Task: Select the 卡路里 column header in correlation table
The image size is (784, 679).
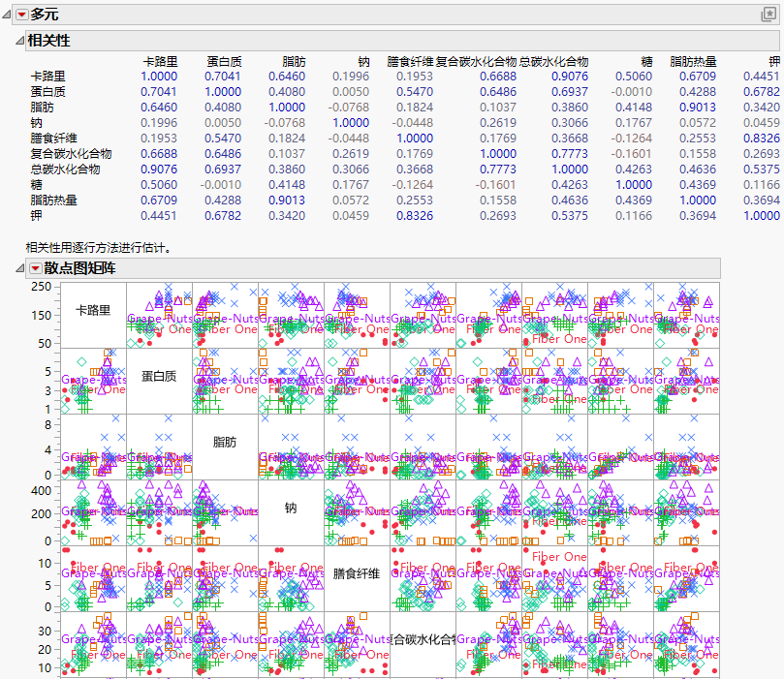Action: pyautogui.click(x=160, y=61)
